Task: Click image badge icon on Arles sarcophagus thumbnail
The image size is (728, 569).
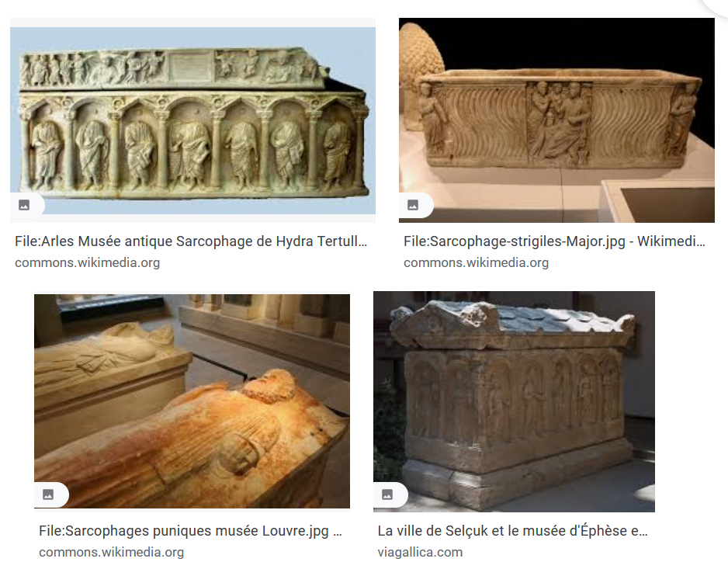Action: [24, 205]
